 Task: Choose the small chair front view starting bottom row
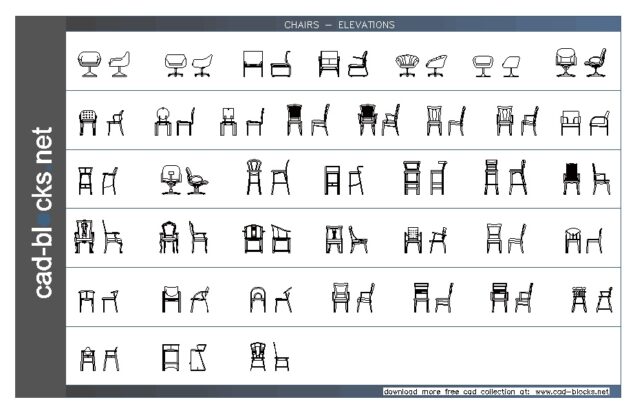(88, 359)
